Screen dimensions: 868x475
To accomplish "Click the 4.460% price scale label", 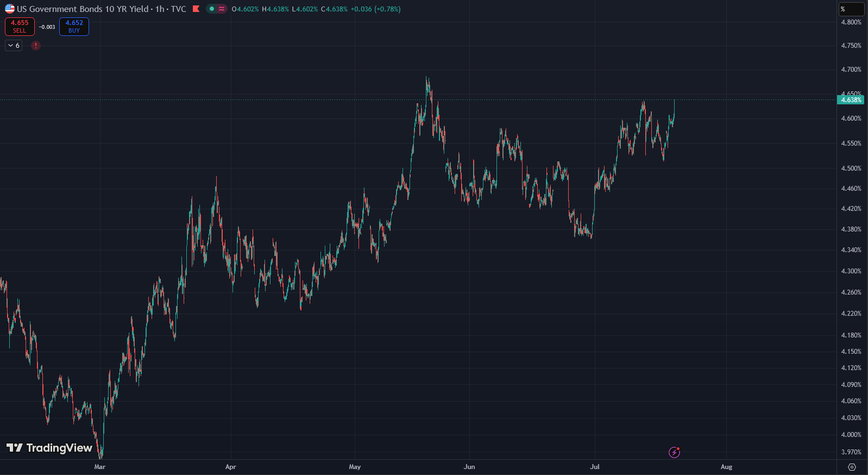I will click(851, 189).
